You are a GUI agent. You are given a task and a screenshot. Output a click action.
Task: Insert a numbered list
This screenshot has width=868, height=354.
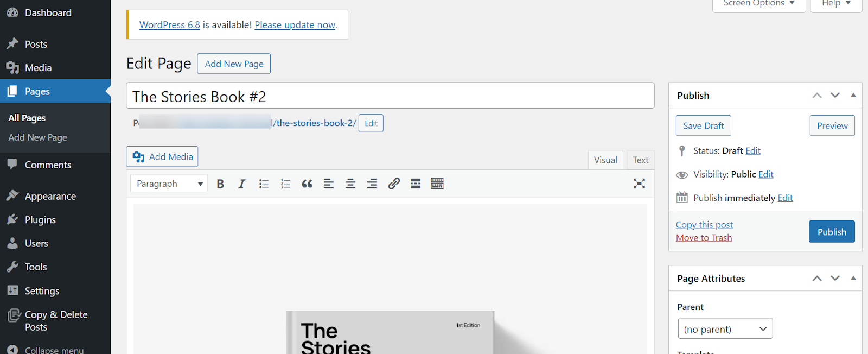285,184
